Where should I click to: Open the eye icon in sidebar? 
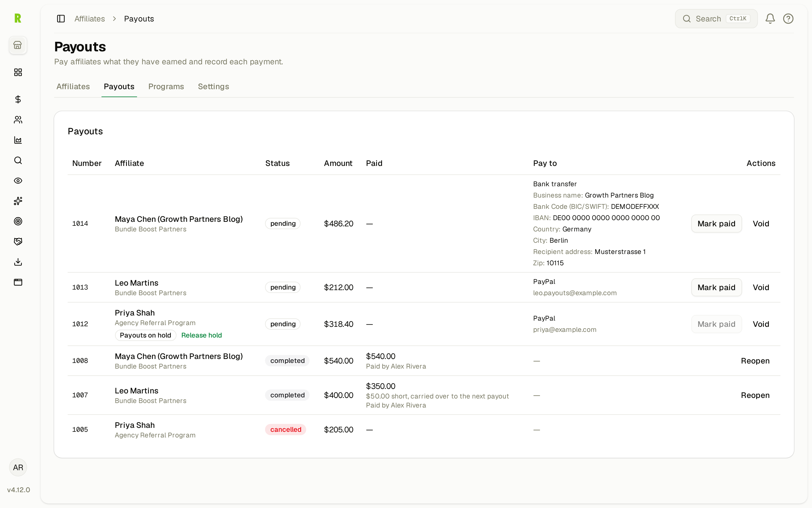point(18,180)
